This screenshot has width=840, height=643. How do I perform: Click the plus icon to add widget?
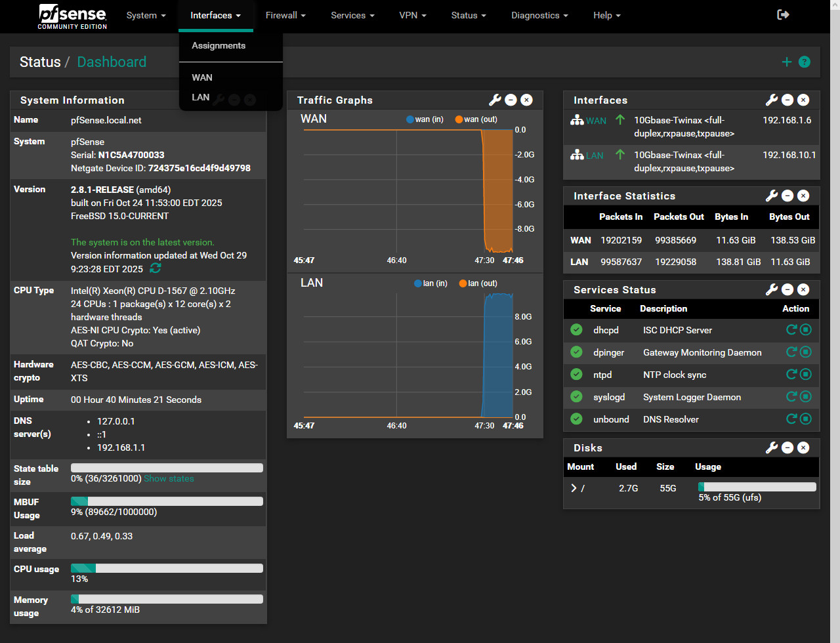click(787, 62)
